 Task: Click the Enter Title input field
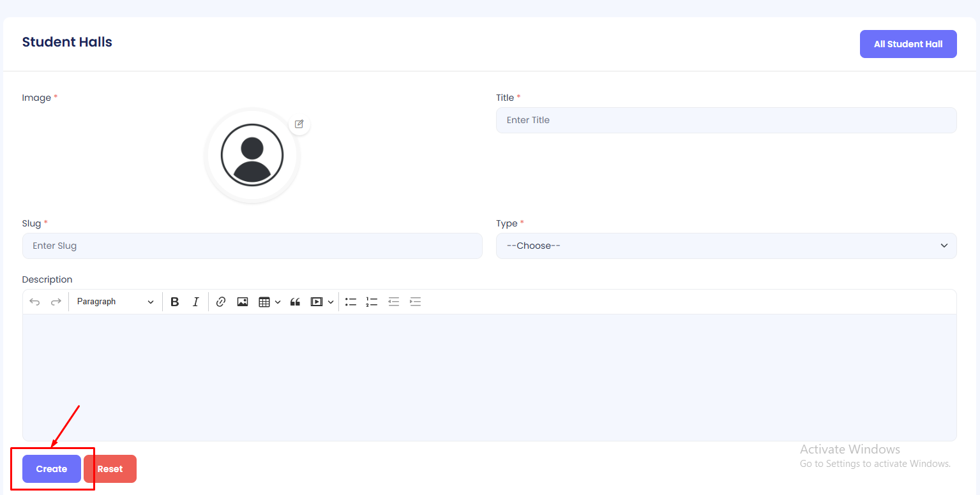point(726,120)
